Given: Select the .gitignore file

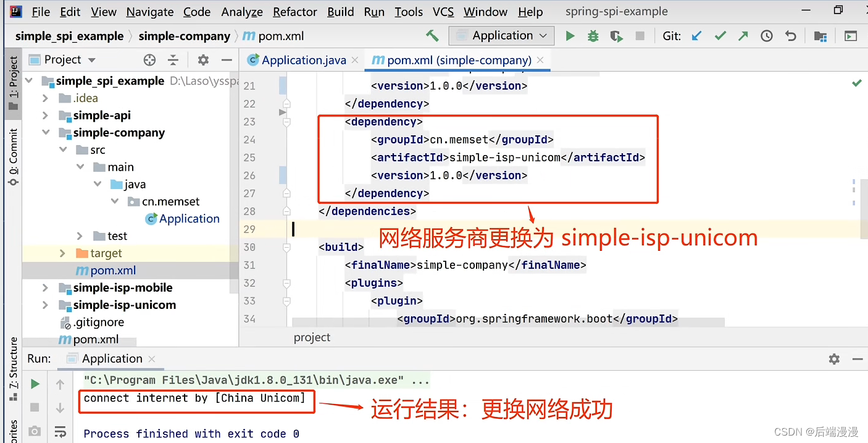Looking at the screenshot, I should (92, 323).
